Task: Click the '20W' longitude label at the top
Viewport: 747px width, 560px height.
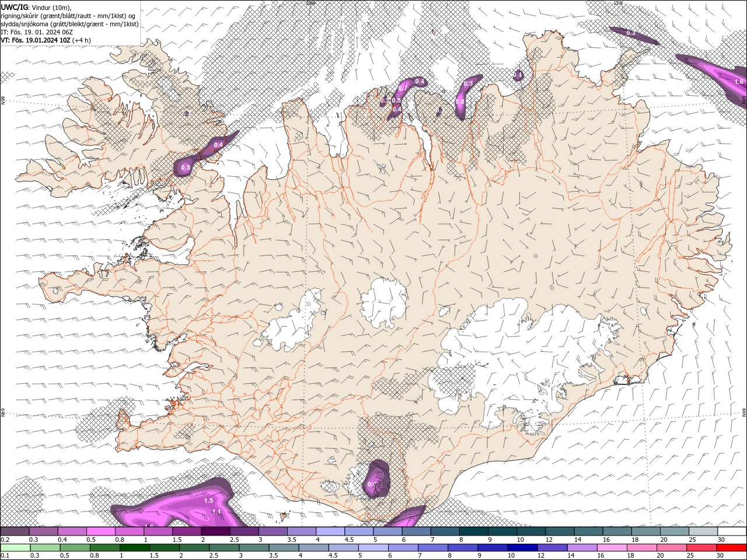Action: tap(310, 3)
